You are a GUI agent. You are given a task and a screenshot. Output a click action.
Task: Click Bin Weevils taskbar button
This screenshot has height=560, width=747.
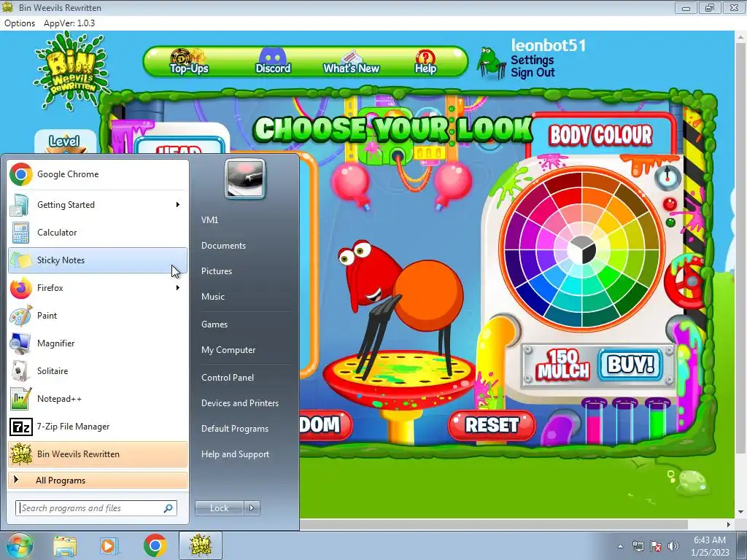[201, 545]
